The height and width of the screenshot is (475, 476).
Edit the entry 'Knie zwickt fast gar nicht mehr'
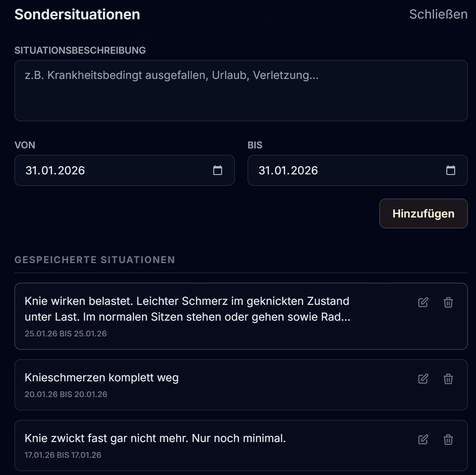tap(423, 439)
